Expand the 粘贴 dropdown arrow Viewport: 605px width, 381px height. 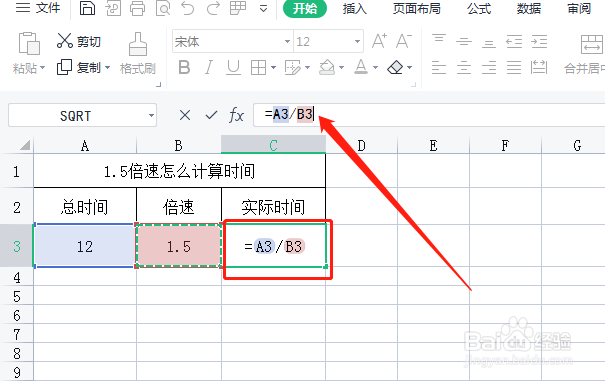pos(42,68)
